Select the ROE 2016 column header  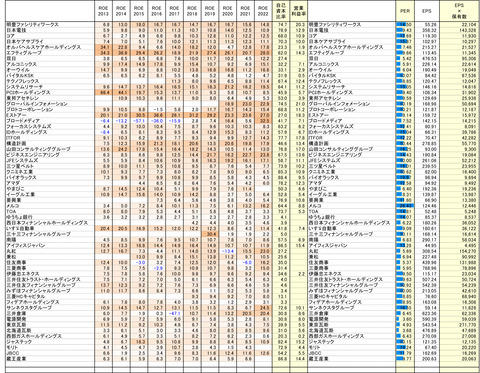[x=156, y=11]
